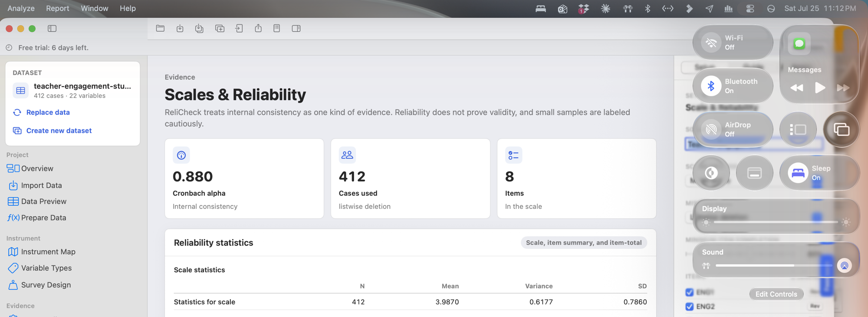Uncheck the ENG1 item checkbox
Image resolution: width=868 pixels, height=317 pixels.
point(689,292)
